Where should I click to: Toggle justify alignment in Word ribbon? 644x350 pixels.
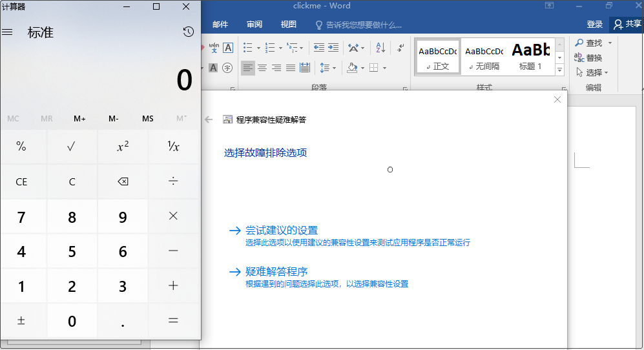[291, 68]
